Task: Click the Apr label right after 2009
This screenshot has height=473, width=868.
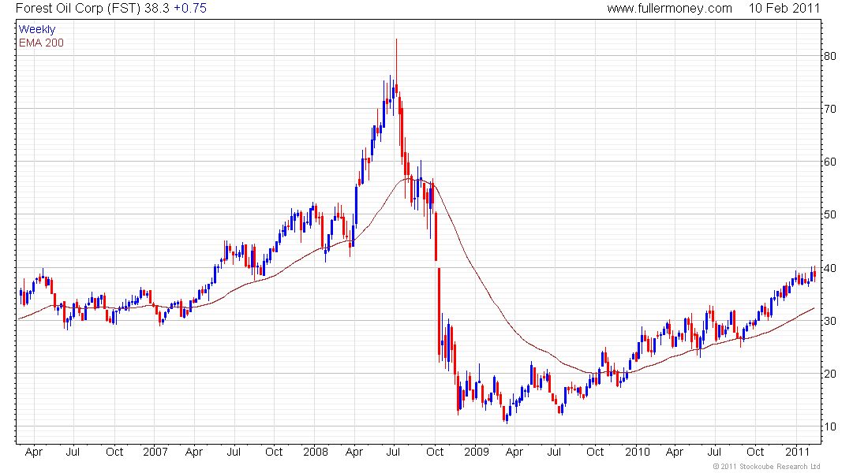Action: point(514,452)
